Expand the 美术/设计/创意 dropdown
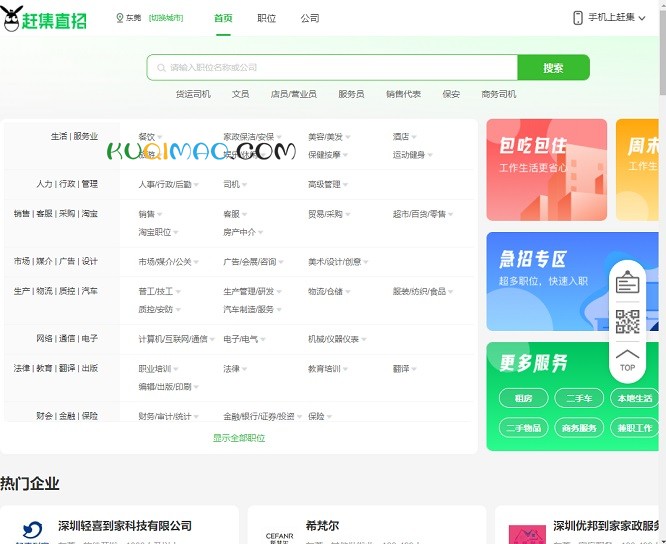 (338, 262)
